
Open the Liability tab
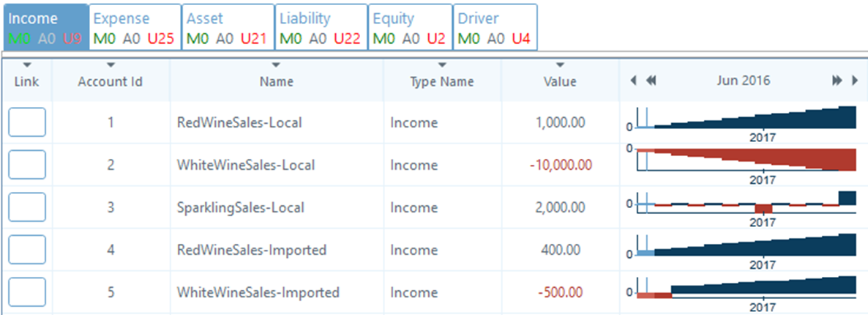click(x=321, y=27)
